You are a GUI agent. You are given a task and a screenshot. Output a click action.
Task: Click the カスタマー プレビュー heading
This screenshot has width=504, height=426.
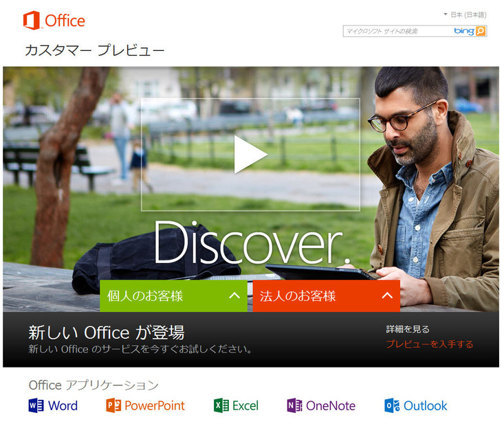coord(94,50)
